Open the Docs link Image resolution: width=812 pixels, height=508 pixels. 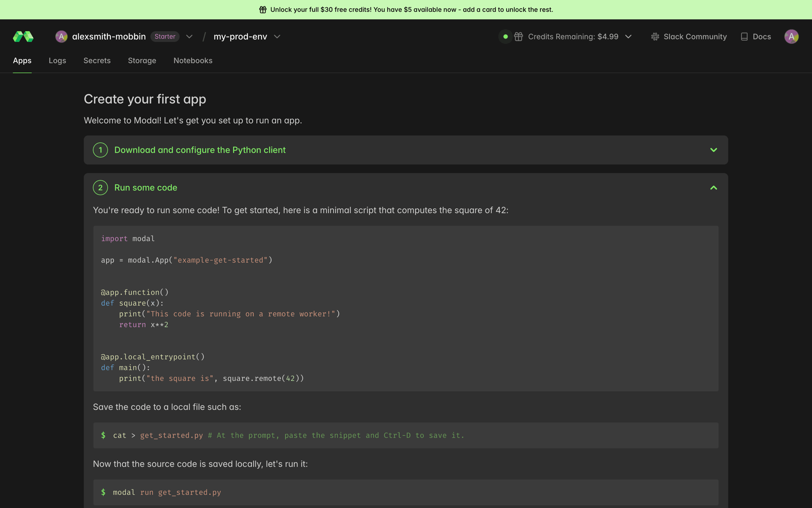pyautogui.click(x=762, y=37)
